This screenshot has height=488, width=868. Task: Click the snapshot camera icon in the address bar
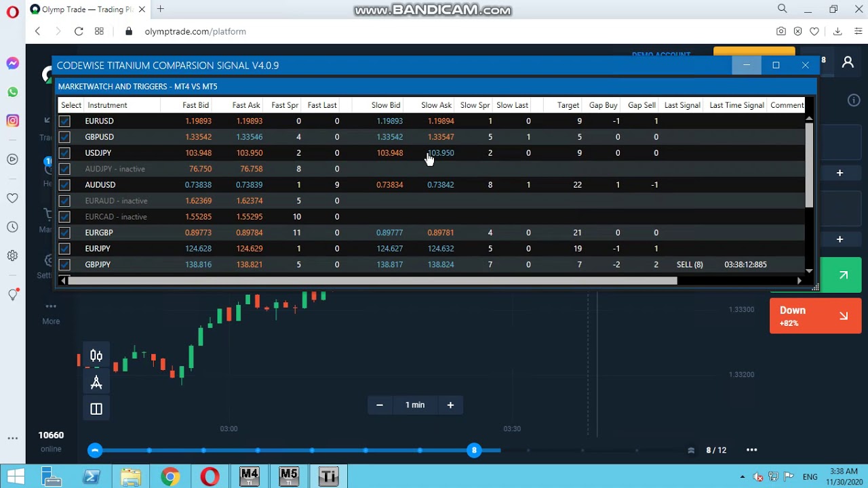coord(781,31)
